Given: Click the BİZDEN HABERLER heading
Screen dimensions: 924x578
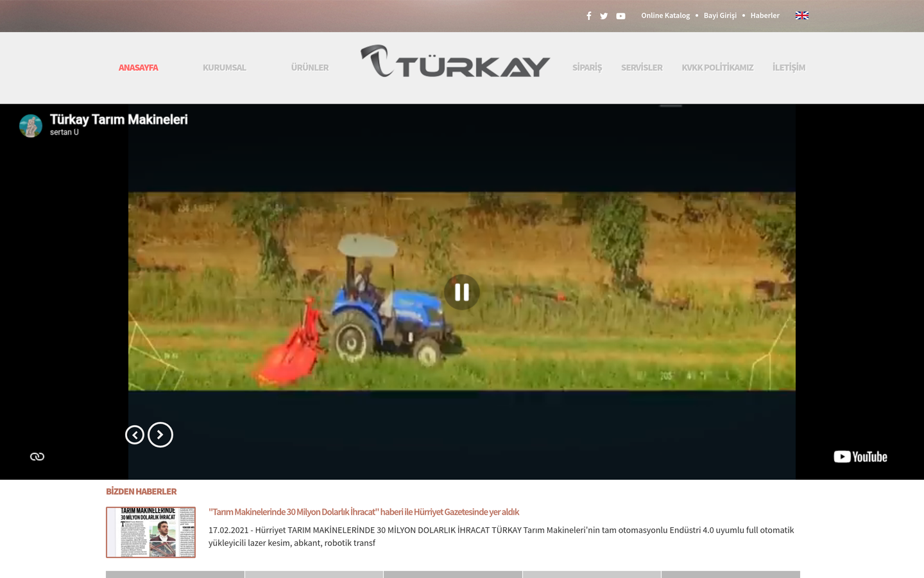Looking at the screenshot, I should click(141, 491).
